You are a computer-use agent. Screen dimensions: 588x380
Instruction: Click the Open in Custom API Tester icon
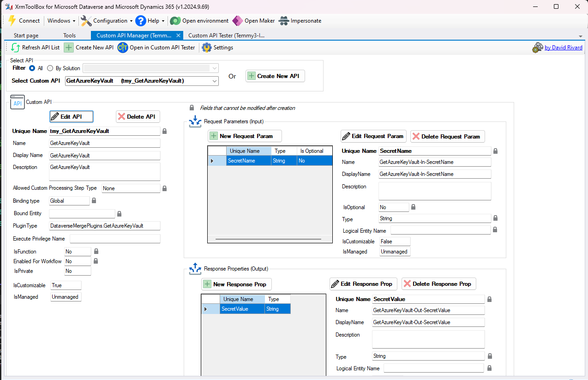[x=122, y=48]
